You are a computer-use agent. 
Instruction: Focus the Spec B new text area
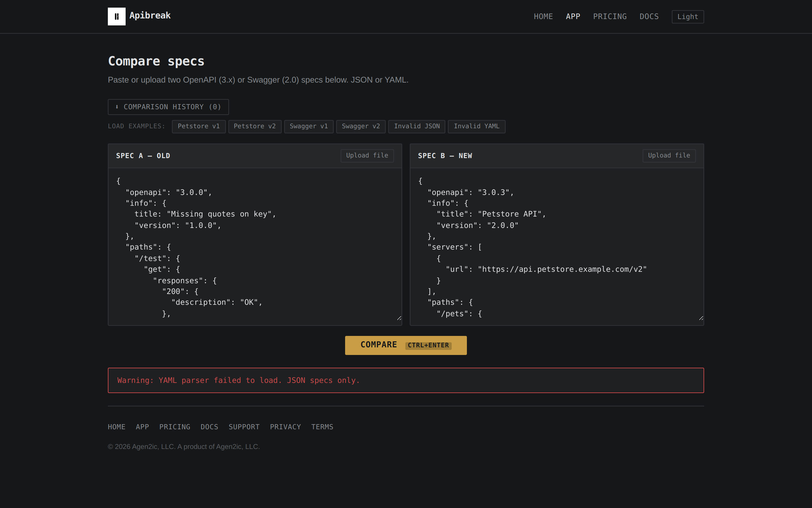click(x=557, y=246)
